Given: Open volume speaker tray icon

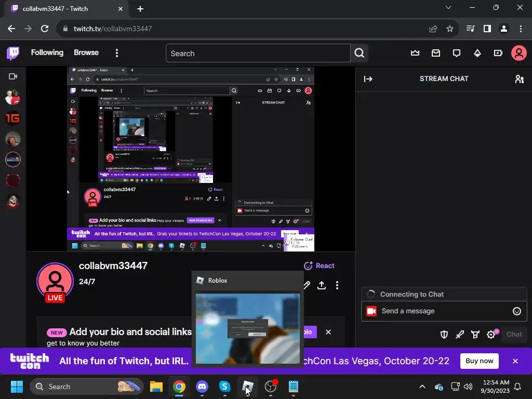Looking at the screenshot, I should (468, 387).
